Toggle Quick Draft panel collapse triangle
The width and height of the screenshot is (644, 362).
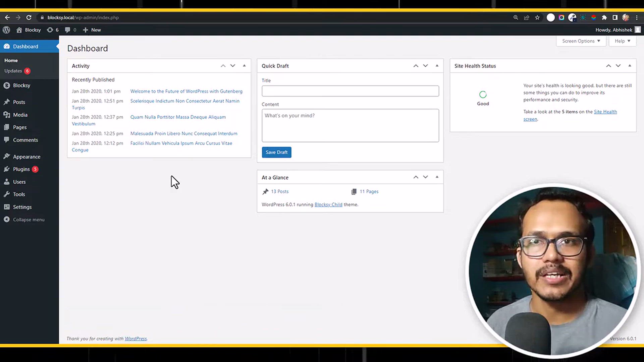(x=437, y=66)
